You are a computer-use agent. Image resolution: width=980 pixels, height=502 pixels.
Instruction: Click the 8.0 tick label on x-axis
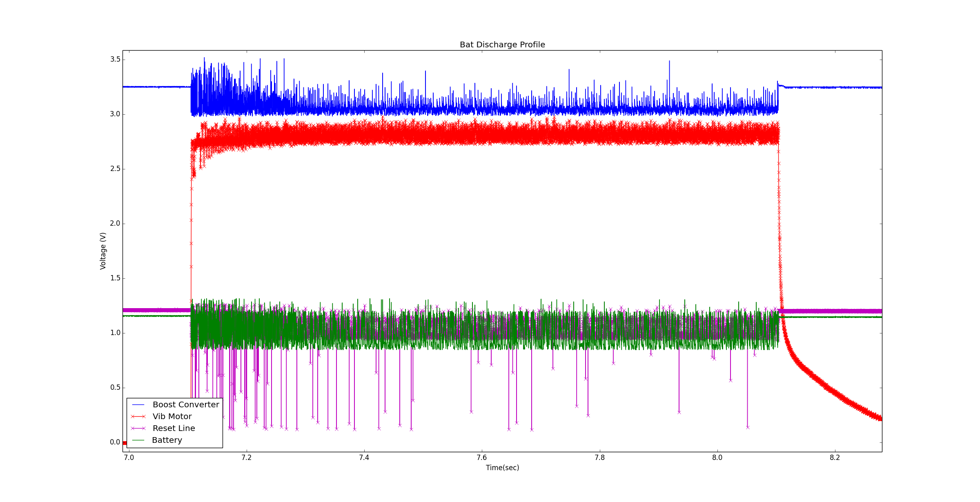click(x=717, y=458)
